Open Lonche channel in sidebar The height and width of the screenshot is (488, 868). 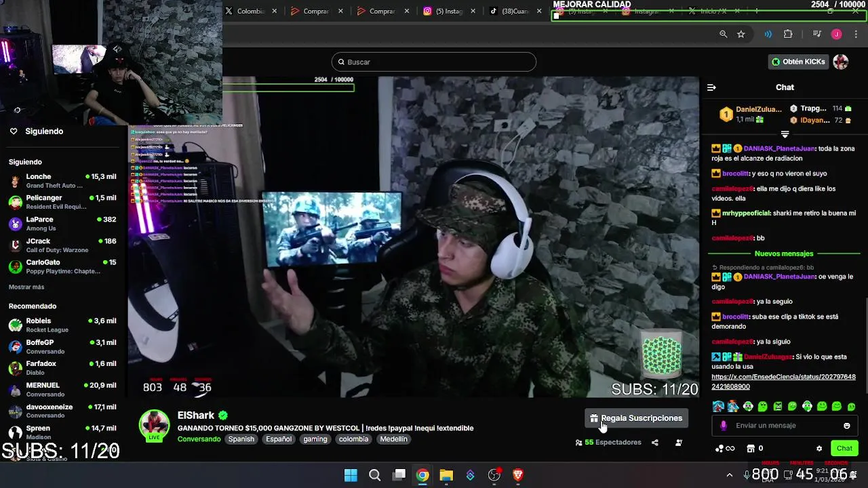click(x=62, y=181)
